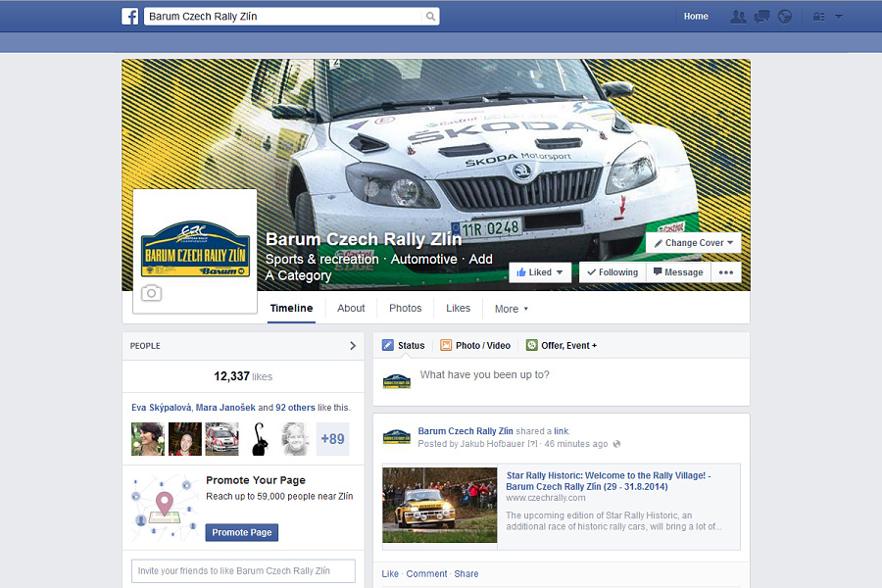This screenshot has width=882, height=588.
Task: Click Add A Category link
Action: point(378,268)
